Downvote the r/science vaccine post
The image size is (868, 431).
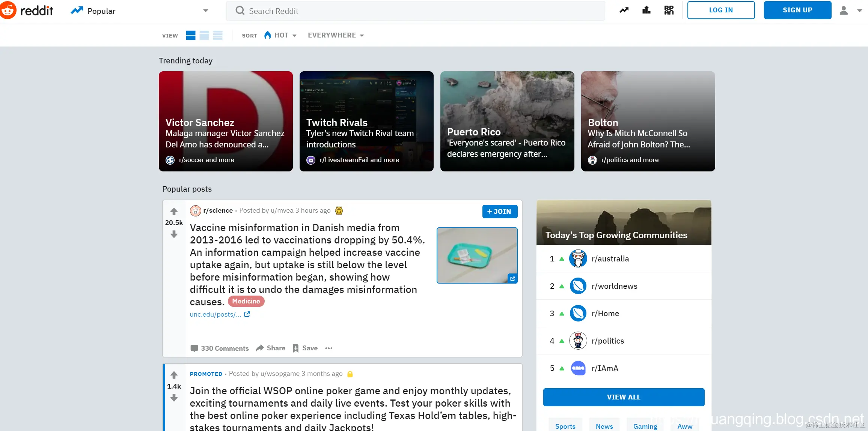pos(174,234)
